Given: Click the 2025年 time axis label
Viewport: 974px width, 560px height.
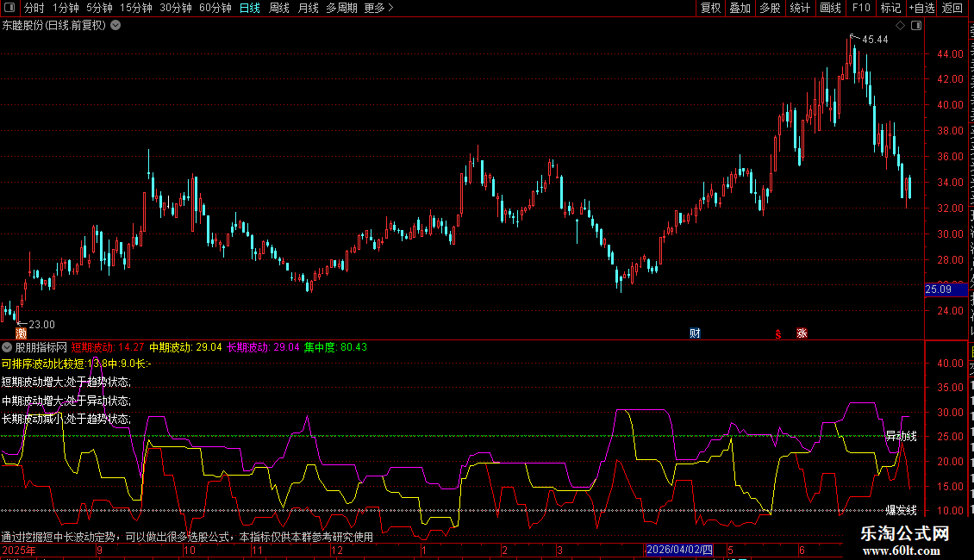Looking at the screenshot, I should point(19,550).
